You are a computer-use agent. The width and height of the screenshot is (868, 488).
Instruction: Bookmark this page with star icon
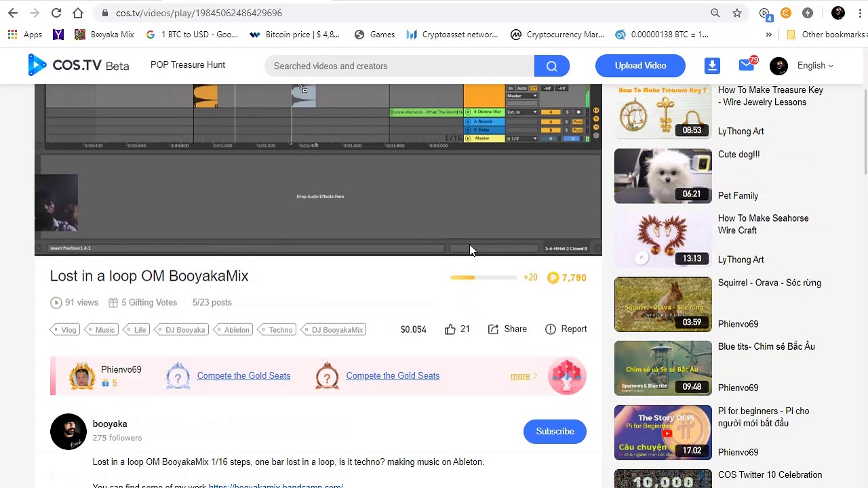[737, 13]
